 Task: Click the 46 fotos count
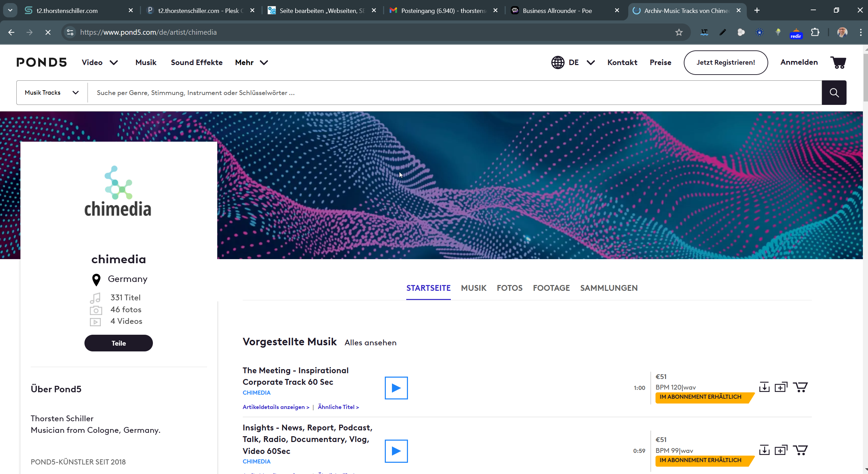(x=126, y=310)
